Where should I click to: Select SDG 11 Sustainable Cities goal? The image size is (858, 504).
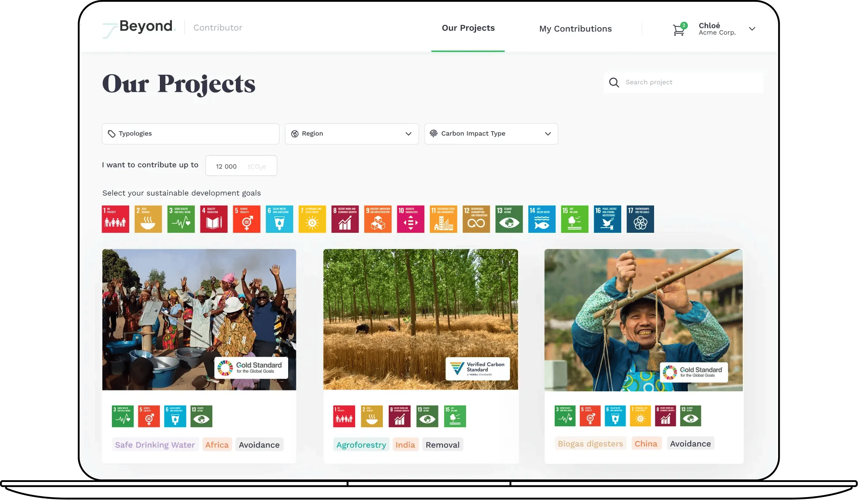(x=443, y=219)
